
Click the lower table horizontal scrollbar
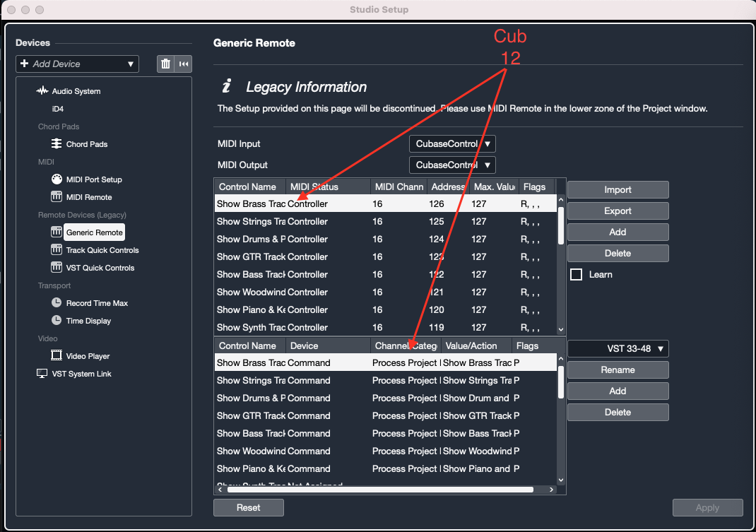(380, 490)
